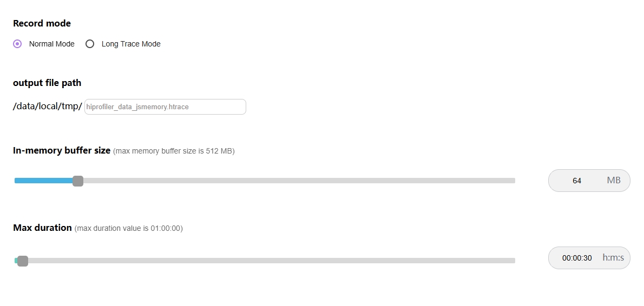
Task: Click the "In-memory buffer size" heading
Action: click(62, 150)
